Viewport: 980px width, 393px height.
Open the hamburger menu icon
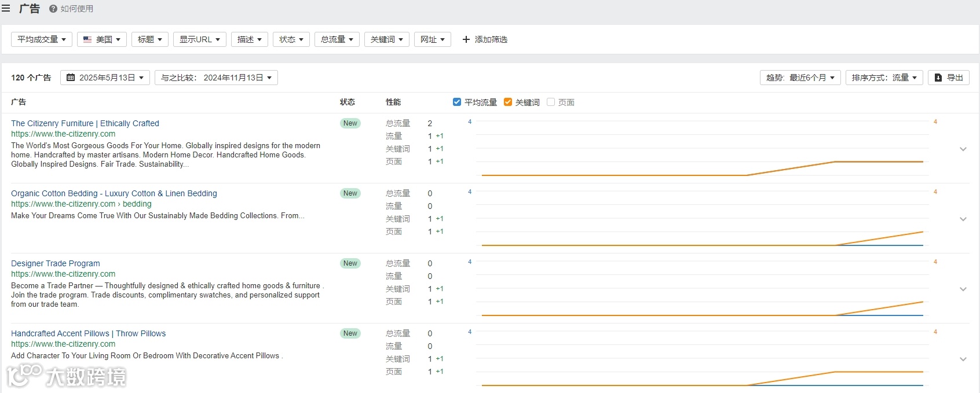[x=6, y=9]
